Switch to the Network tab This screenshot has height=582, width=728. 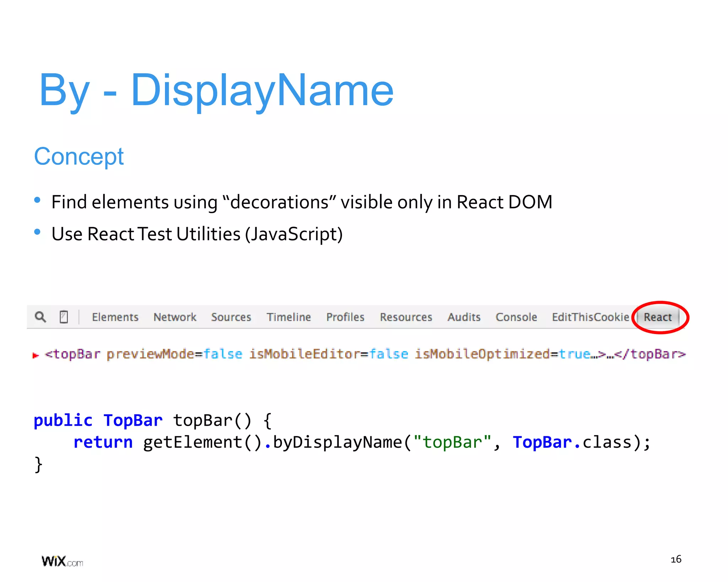pos(175,317)
